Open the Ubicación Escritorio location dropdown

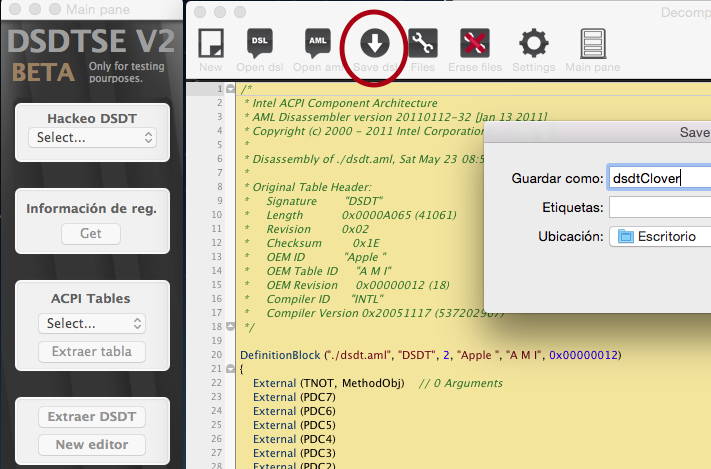660,236
